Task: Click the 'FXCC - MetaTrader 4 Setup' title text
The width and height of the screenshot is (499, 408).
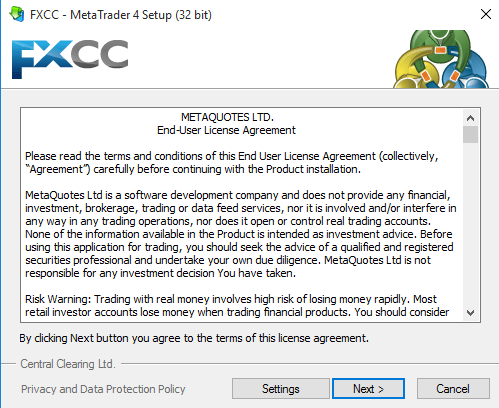Action: (121, 15)
